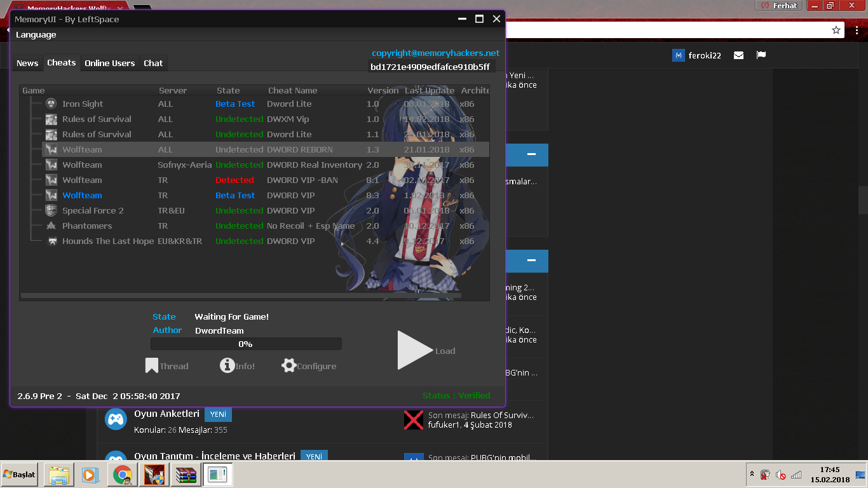Click the muted volume tray icon
This screenshot has height=488, width=868.
point(780,475)
